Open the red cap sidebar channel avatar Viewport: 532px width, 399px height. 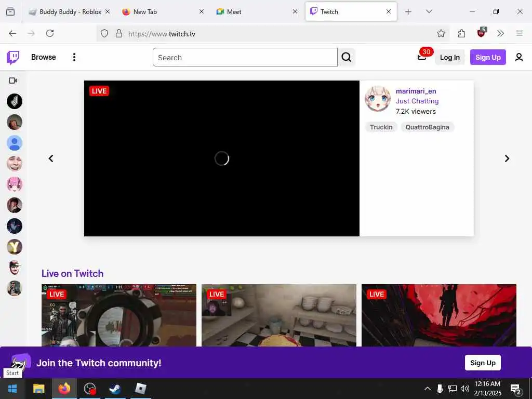pyautogui.click(x=15, y=268)
